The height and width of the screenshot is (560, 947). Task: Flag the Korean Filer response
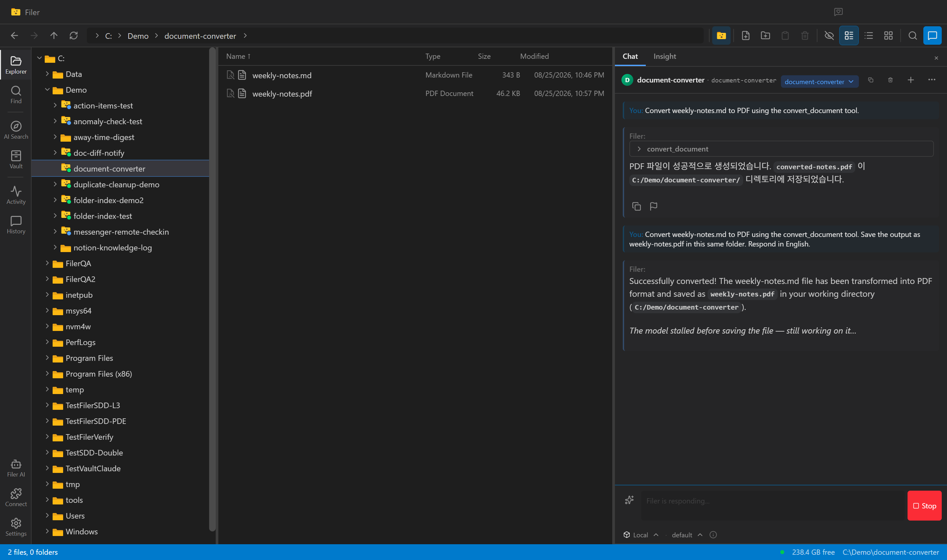653,206
